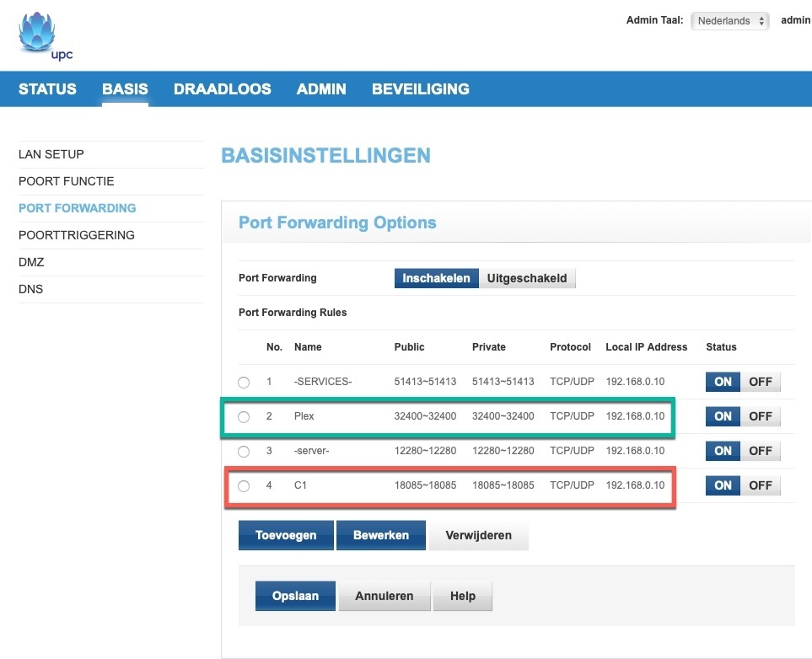Switch to the BASIS tab
The image size is (812, 659).
point(125,89)
